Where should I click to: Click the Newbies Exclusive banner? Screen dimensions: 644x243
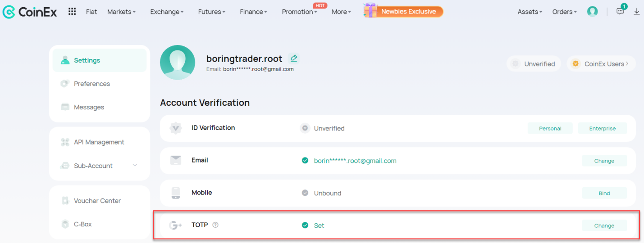pos(404,11)
